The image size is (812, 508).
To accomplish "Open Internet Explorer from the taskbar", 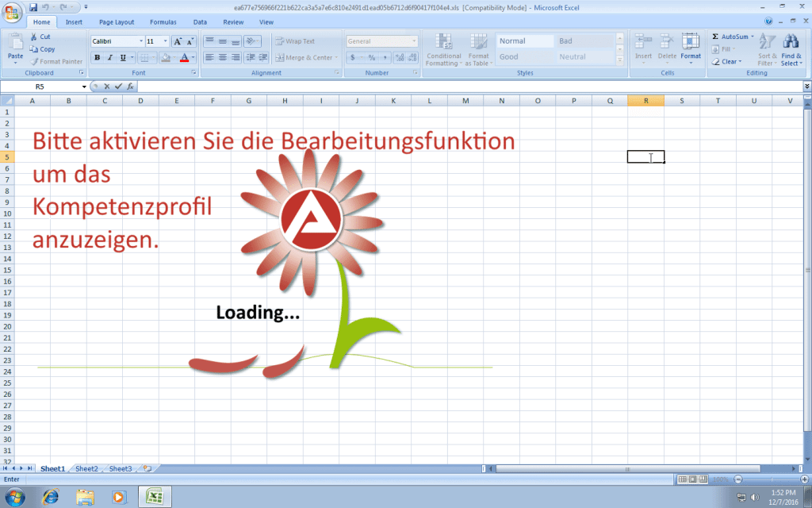I will (x=50, y=497).
